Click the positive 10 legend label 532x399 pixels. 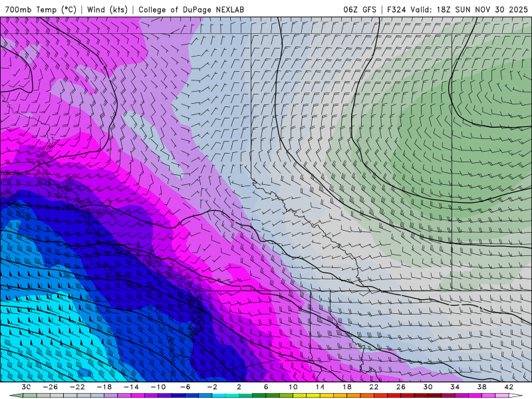point(293,387)
